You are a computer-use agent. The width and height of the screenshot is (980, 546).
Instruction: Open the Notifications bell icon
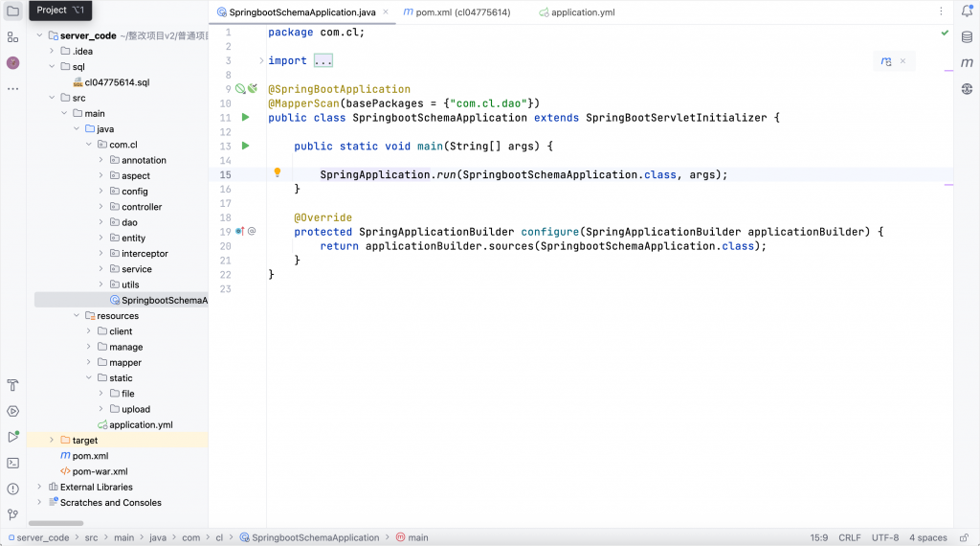click(x=967, y=11)
